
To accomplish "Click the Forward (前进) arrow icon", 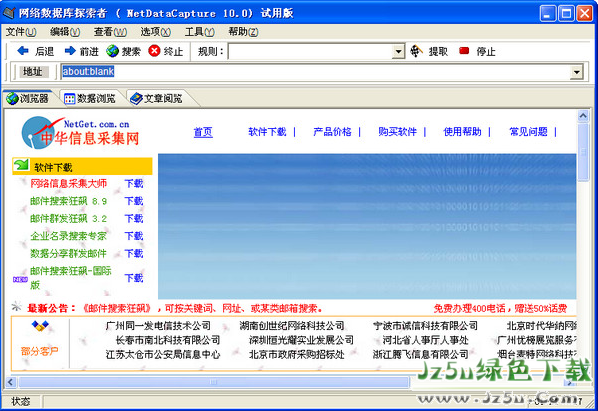I will pos(70,51).
